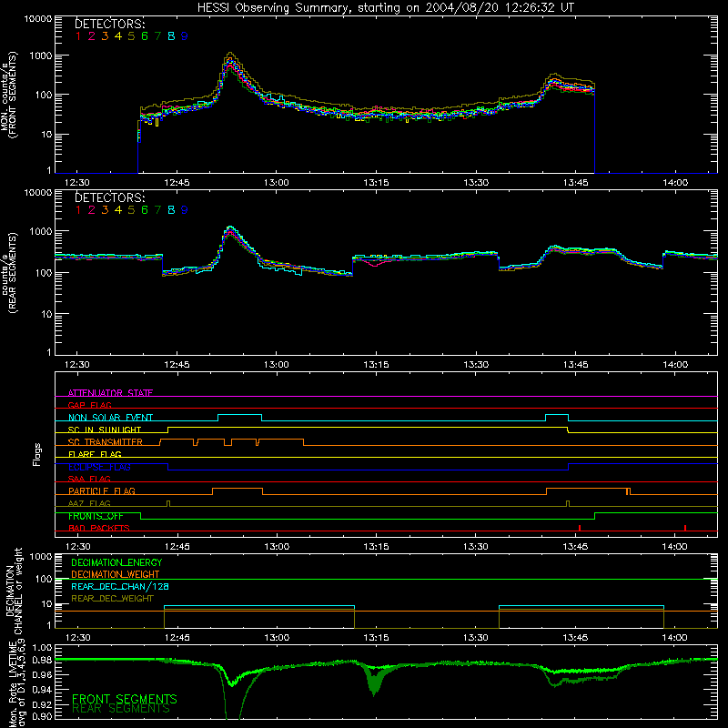Click the SC_IN_SUNLIGHT flag label

[105, 430]
